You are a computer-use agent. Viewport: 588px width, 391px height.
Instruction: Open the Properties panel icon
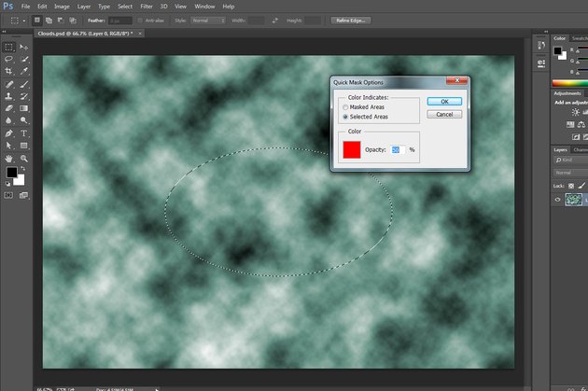click(x=541, y=63)
